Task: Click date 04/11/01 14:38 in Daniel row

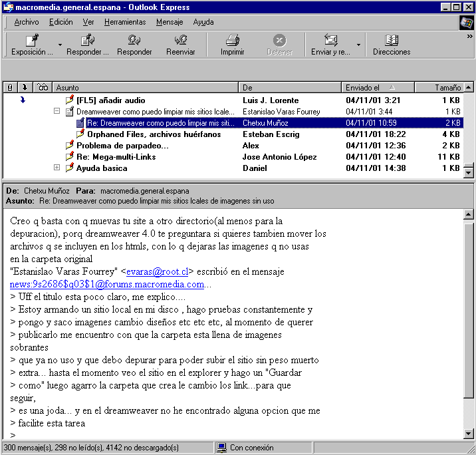Action: 376,168
